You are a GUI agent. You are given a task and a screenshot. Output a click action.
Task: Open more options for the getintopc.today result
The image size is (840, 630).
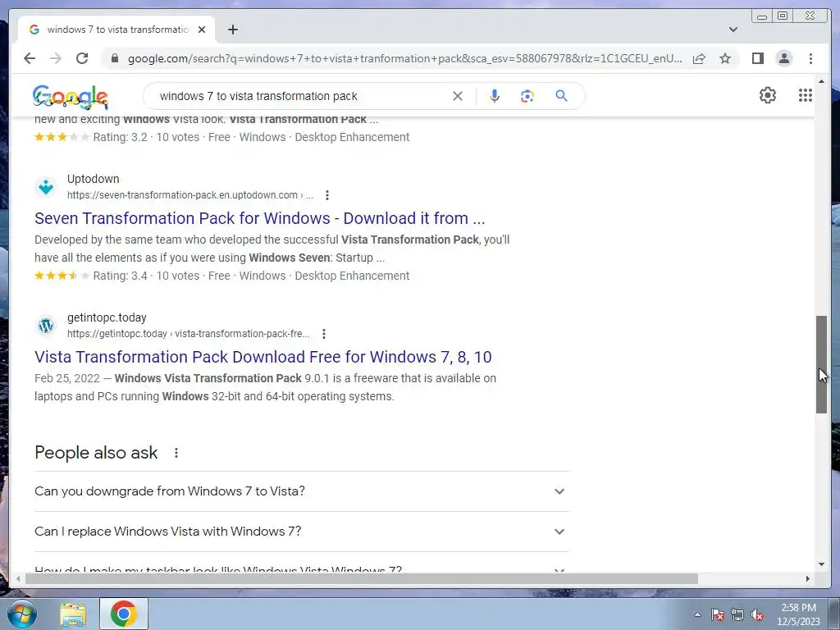point(323,334)
